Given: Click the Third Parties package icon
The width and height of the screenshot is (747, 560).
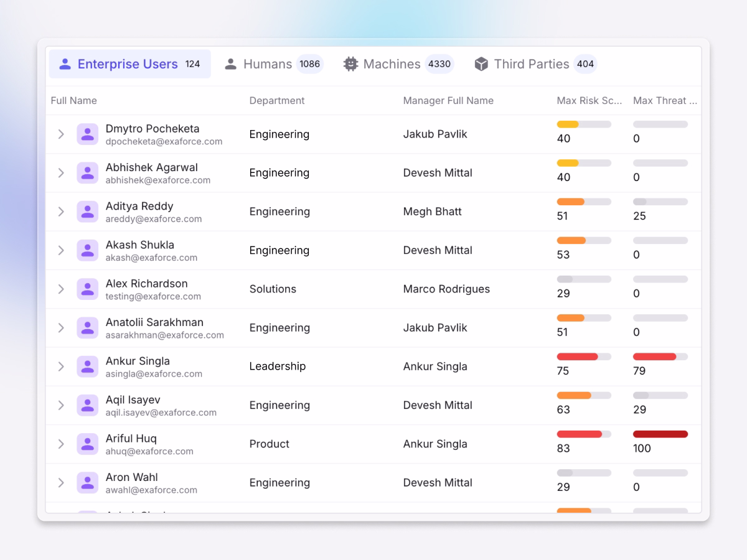Looking at the screenshot, I should pyautogui.click(x=481, y=63).
